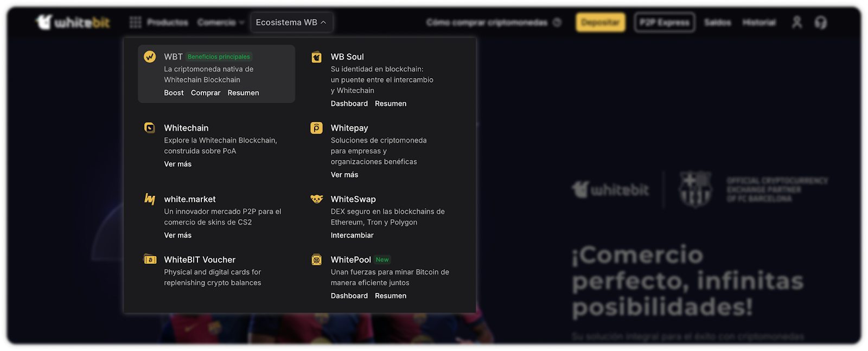Collapse the Ecosistema WB dropdown
Image resolution: width=868 pixels, height=351 pixels.
point(291,22)
